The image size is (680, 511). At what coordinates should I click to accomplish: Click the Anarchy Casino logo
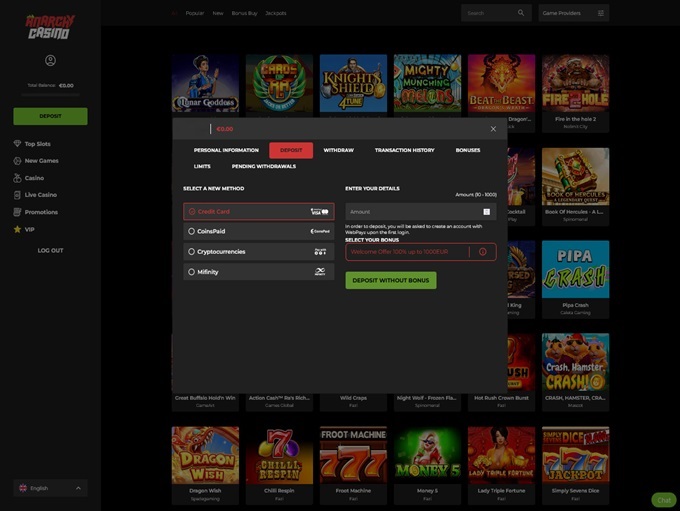(48, 26)
